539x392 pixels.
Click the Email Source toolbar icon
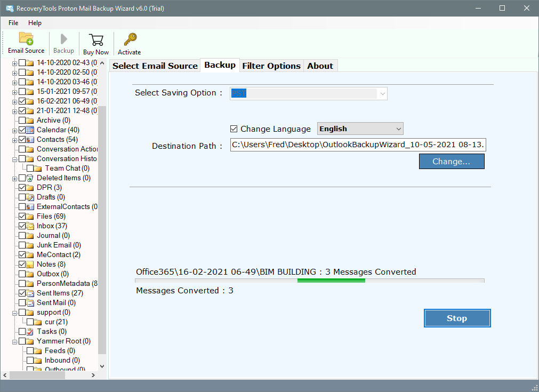pos(26,38)
